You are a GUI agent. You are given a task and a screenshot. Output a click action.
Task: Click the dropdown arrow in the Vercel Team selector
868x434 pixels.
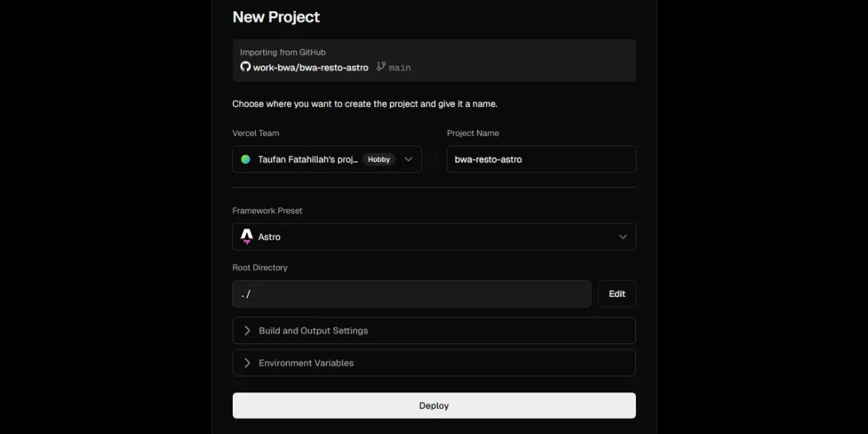coord(408,159)
